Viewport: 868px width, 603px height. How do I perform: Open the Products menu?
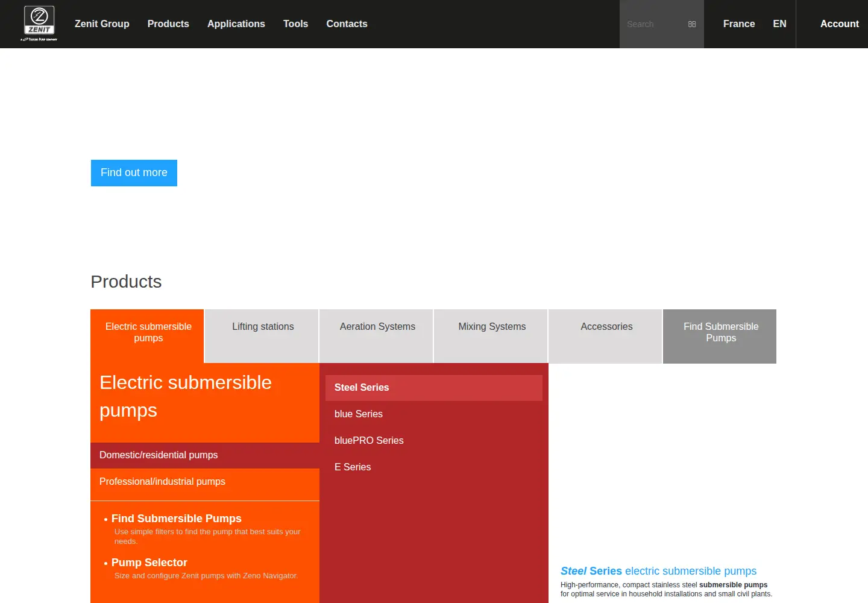pyautogui.click(x=168, y=24)
